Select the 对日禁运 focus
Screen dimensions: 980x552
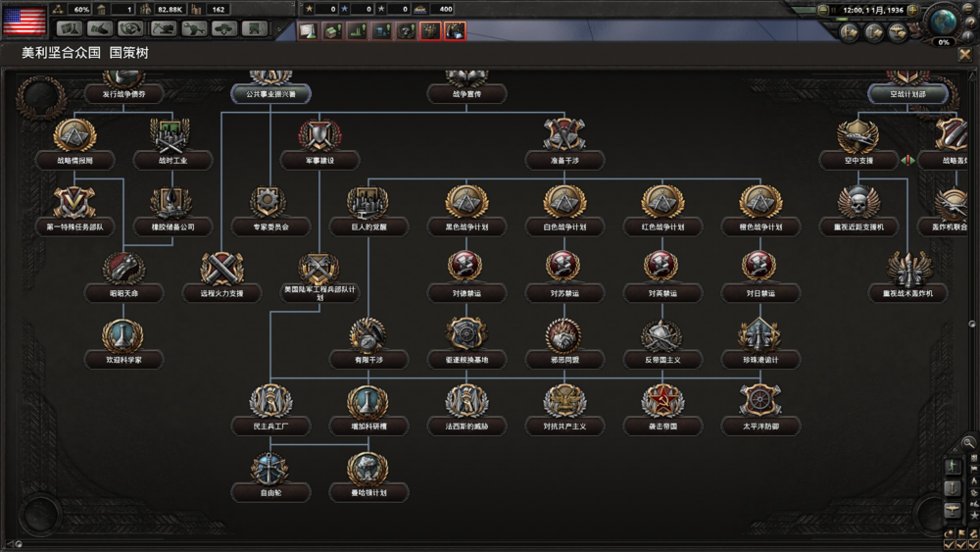coord(760,276)
